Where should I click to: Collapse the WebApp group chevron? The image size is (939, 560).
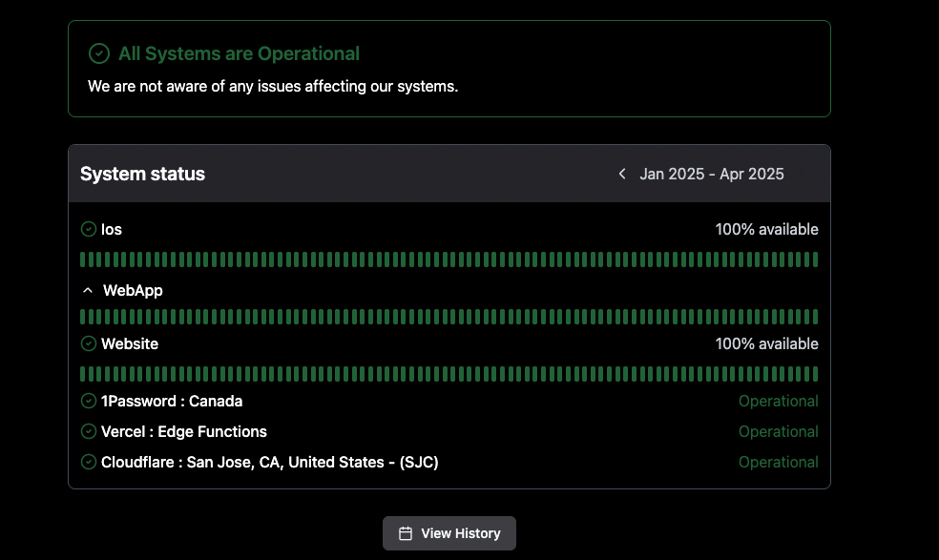pyautogui.click(x=88, y=290)
